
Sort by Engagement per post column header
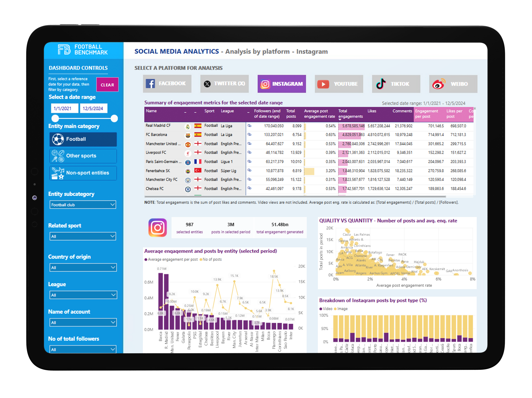click(426, 114)
